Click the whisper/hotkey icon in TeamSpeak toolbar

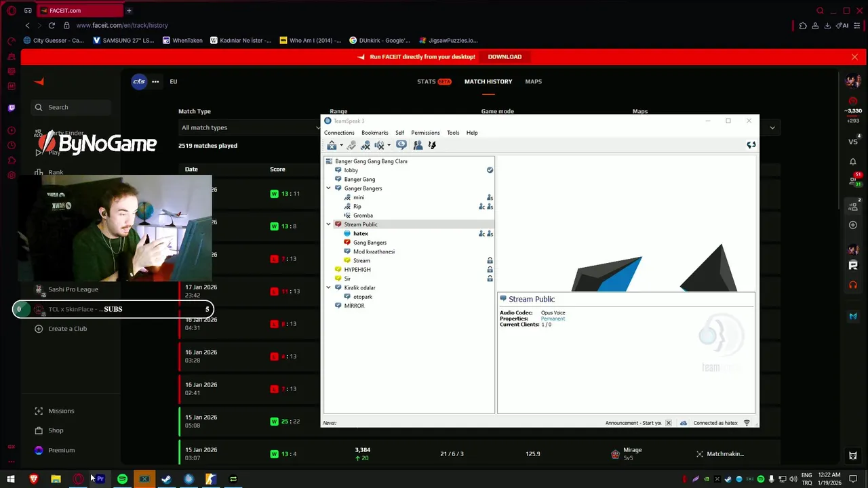tap(433, 145)
